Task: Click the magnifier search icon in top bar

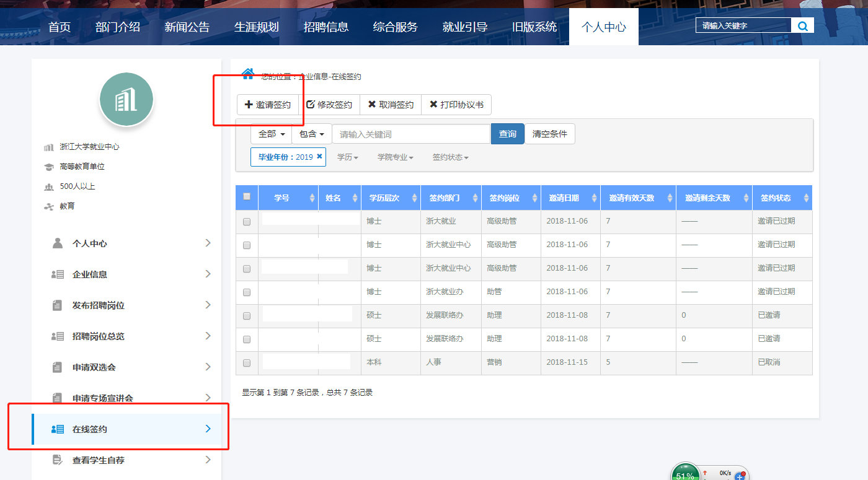Action: tap(802, 26)
